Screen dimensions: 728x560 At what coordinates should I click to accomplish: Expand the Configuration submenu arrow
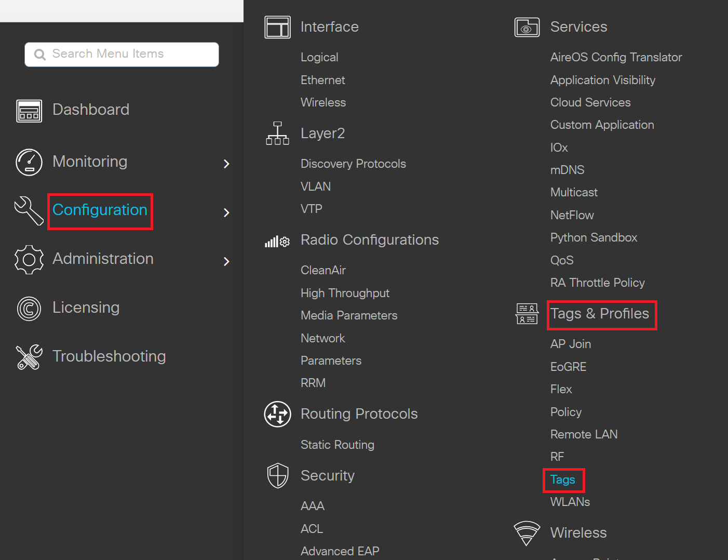(x=226, y=212)
